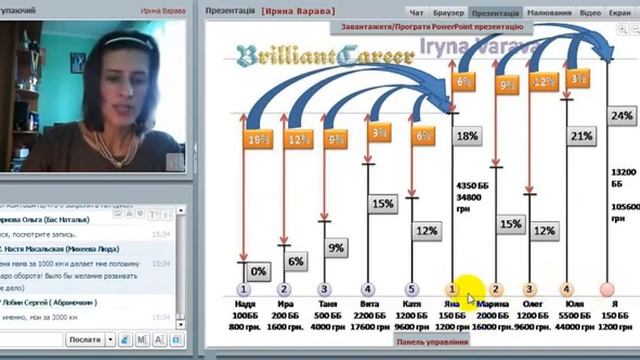Select the Презентація tab
The width and height of the screenshot is (640, 360).
(x=496, y=13)
